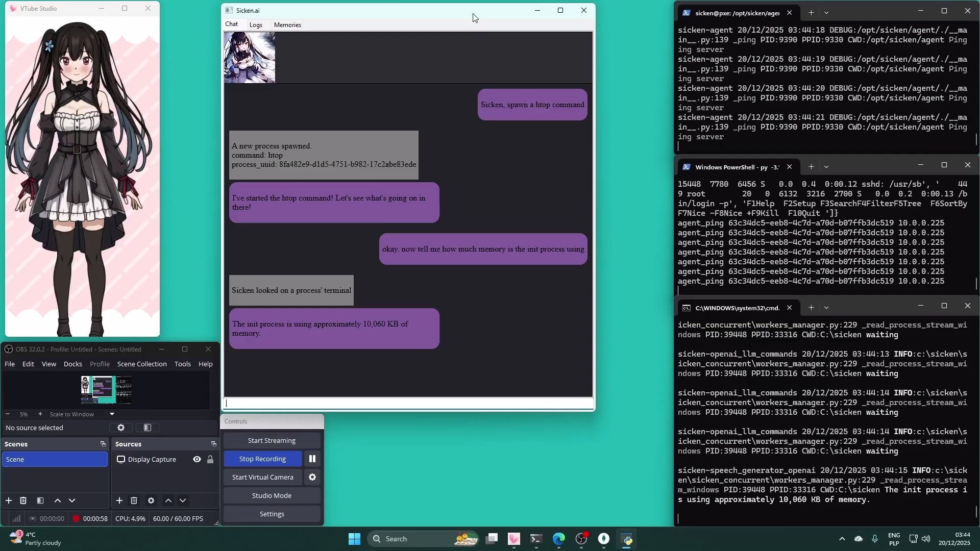Screen dimensions: 980x551
Task: Move scene up in Scenes dock
Action: click(x=58, y=500)
